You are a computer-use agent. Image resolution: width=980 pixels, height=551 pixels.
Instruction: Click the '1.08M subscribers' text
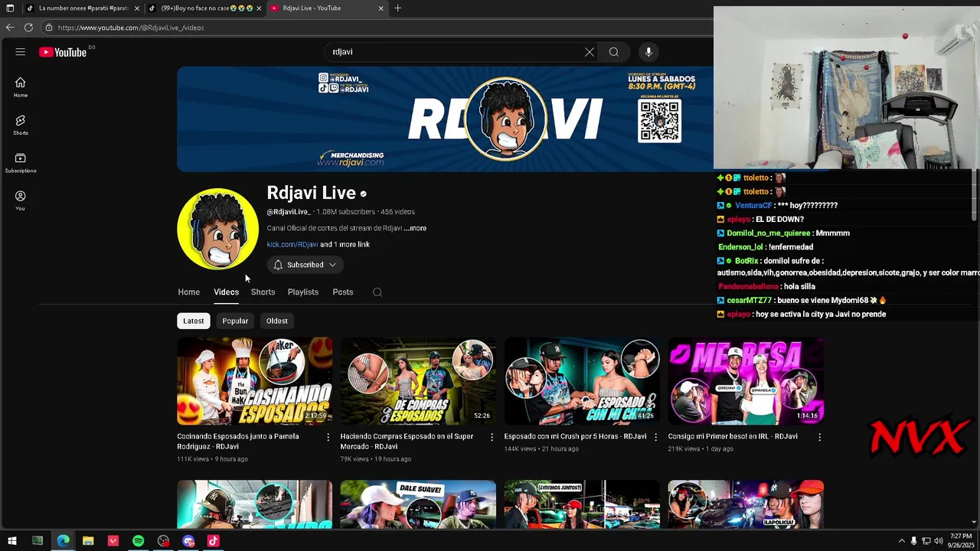346,212
